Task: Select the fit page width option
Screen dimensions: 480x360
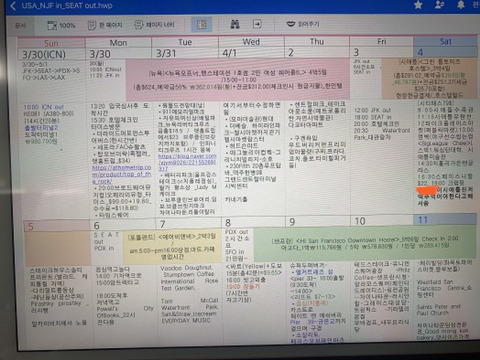Action: [x=154, y=25]
